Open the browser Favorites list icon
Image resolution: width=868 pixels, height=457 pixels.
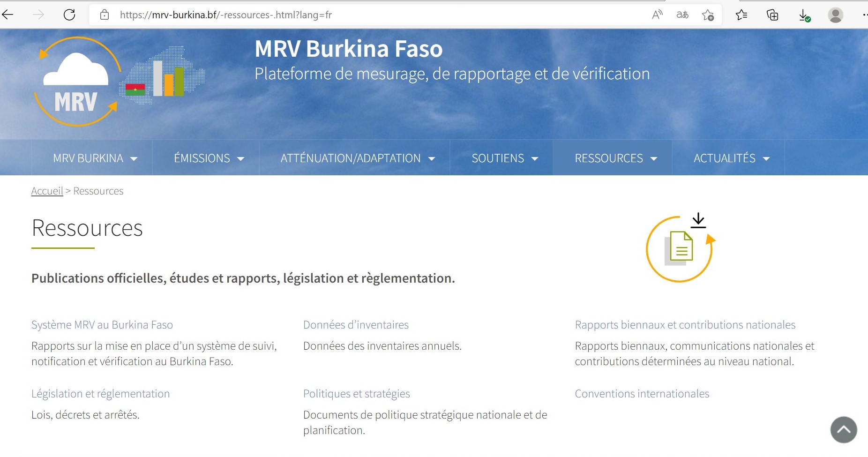741,15
